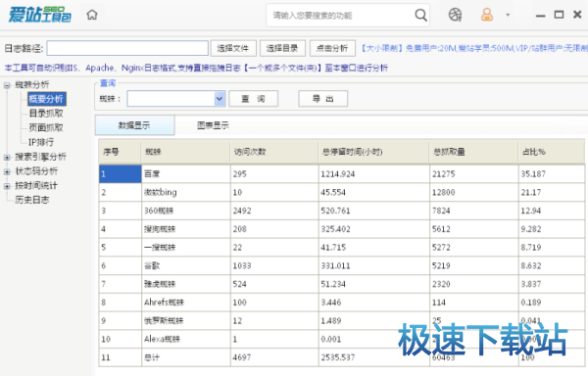Select the 一搜蜘蛛 row cell
The height and width of the screenshot is (376, 588).
[x=185, y=248]
